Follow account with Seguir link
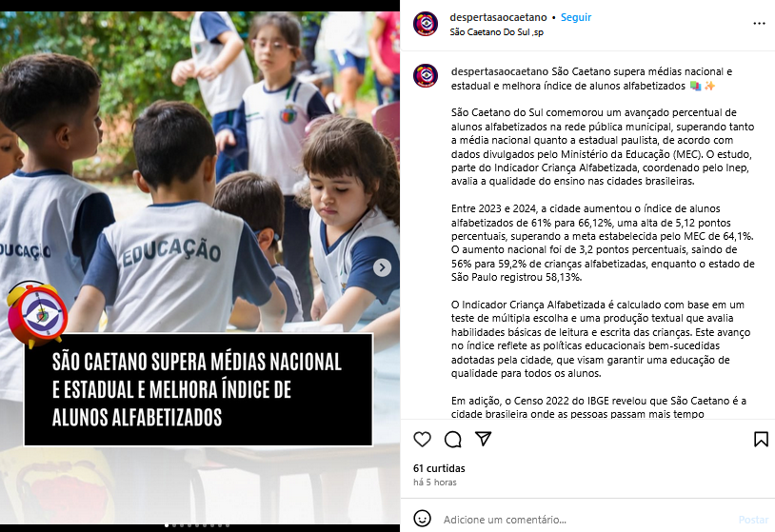Image resolution: width=775 pixels, height=532 pixels. [x=576, y=17]
